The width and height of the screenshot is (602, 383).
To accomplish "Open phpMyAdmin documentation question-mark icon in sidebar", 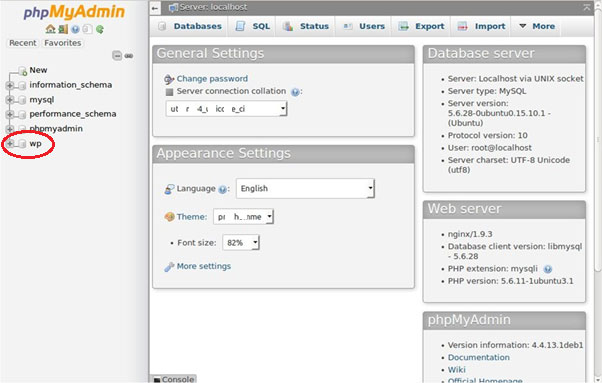I will click(x=75, y=29).
